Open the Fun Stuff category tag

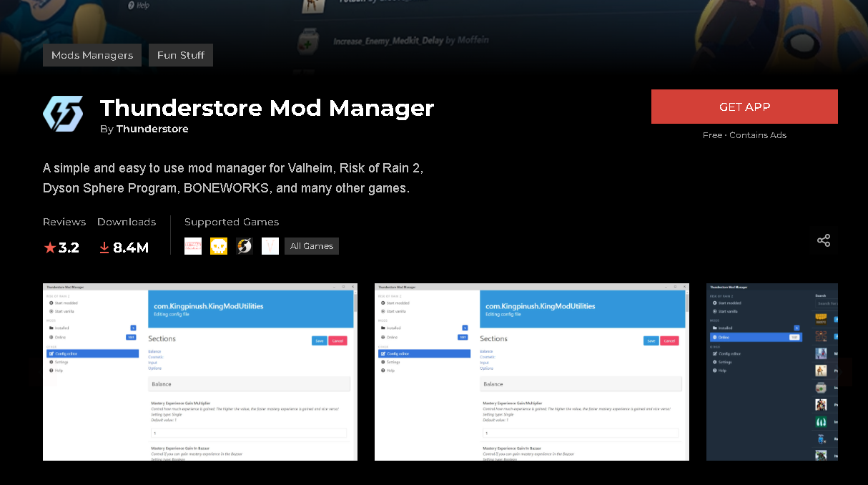pos(181,55)
